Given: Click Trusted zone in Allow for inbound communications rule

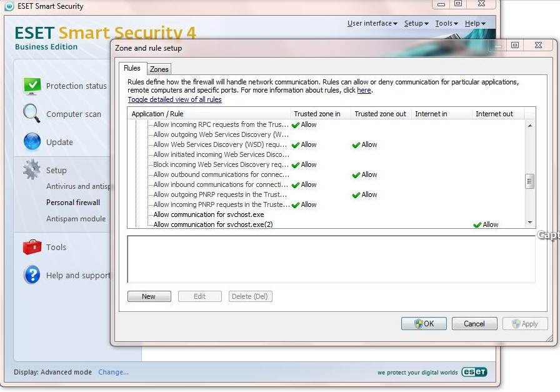Looking at the screenshot, I should pos(304,184).
